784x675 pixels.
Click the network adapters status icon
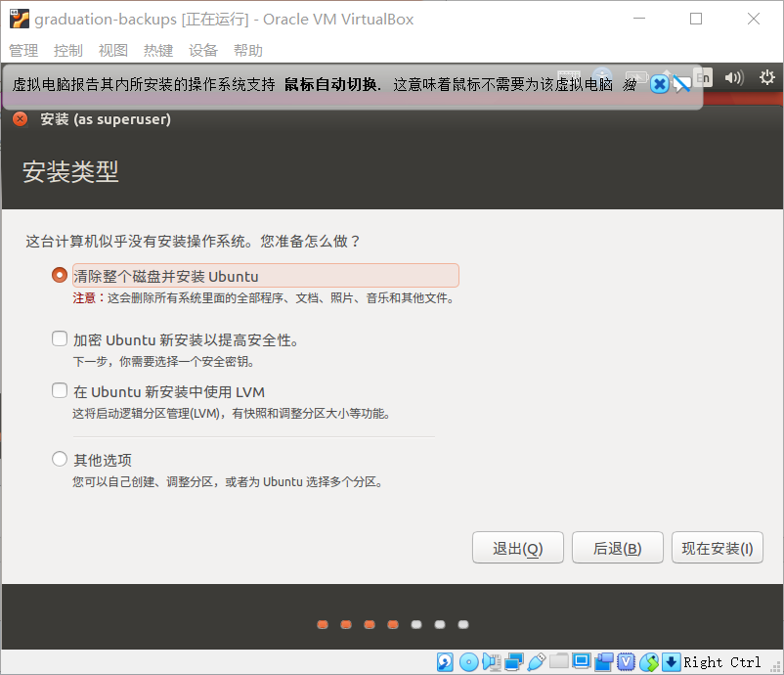[x=513, y=662]
